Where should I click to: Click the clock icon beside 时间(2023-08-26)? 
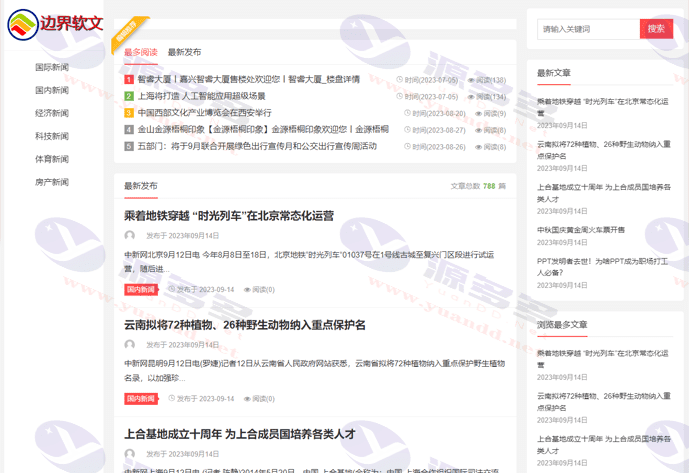coord(407,146)
